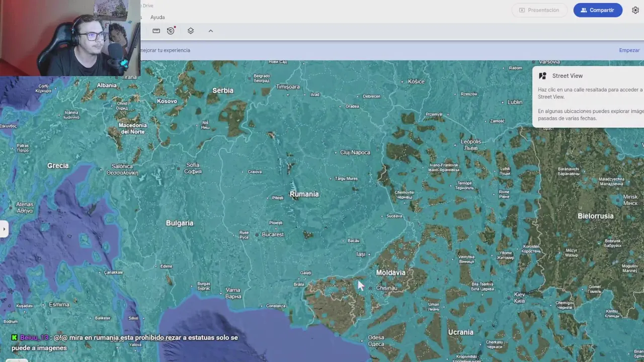Open the Ayuda menu
The image size is (644, 362).
(x=157, y=17)
